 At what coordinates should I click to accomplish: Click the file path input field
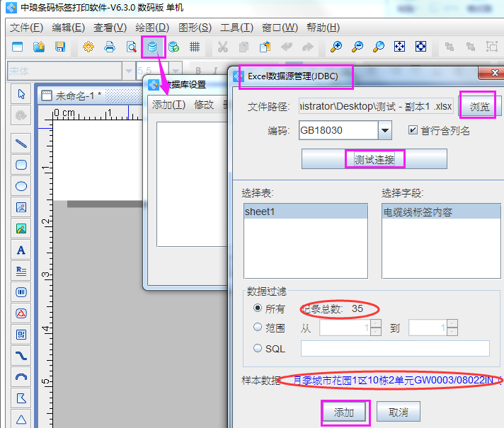click(x=376, y=106)
